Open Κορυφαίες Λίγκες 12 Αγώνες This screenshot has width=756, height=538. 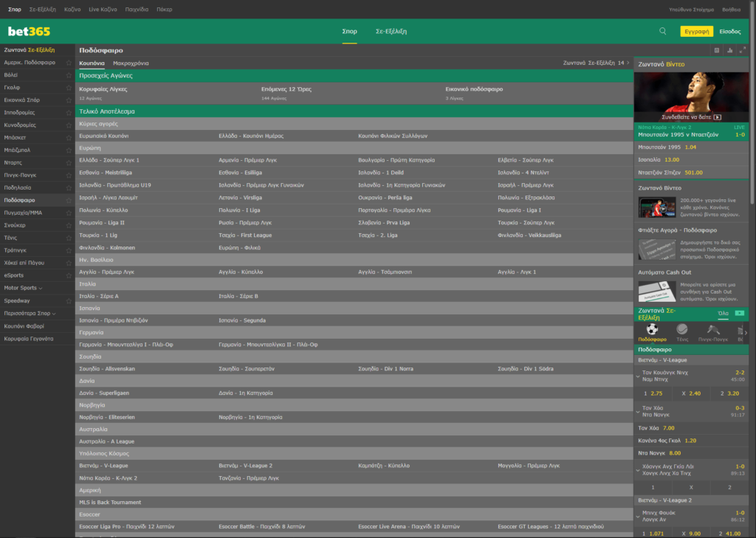(x=103, y=93)
